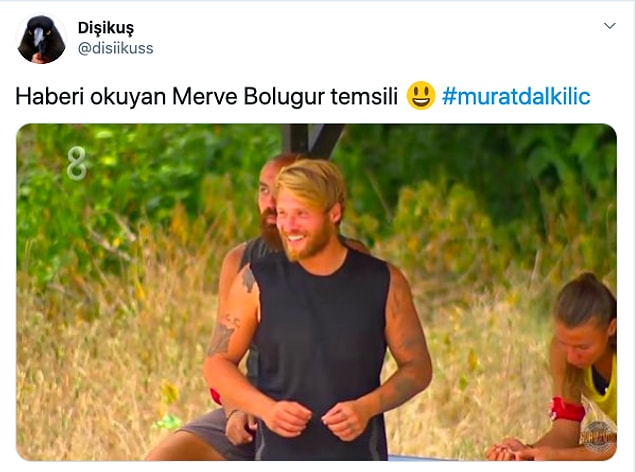This screenshot has width=635, height=472.
Task: Click the Survivor logo watermark in photo corner
Action: click(x=599, y=437)
